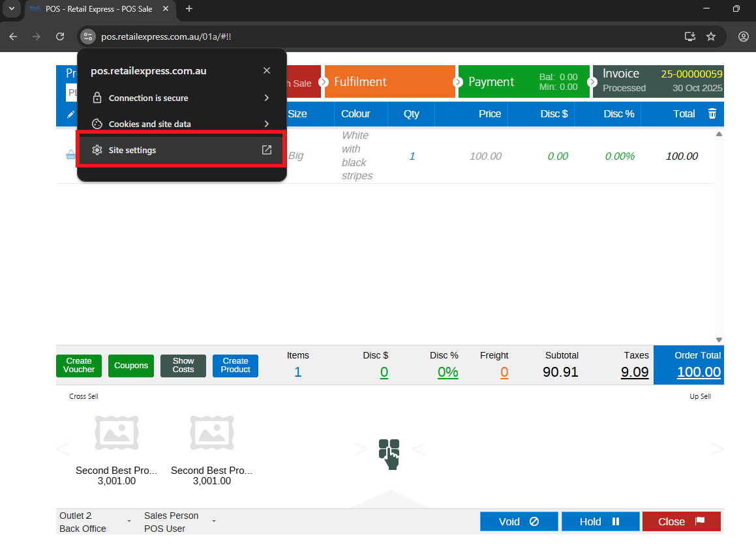Click the red Close button
Viewport: 756px width, 554px height.
pyautogui.click(x=681, y=521)
